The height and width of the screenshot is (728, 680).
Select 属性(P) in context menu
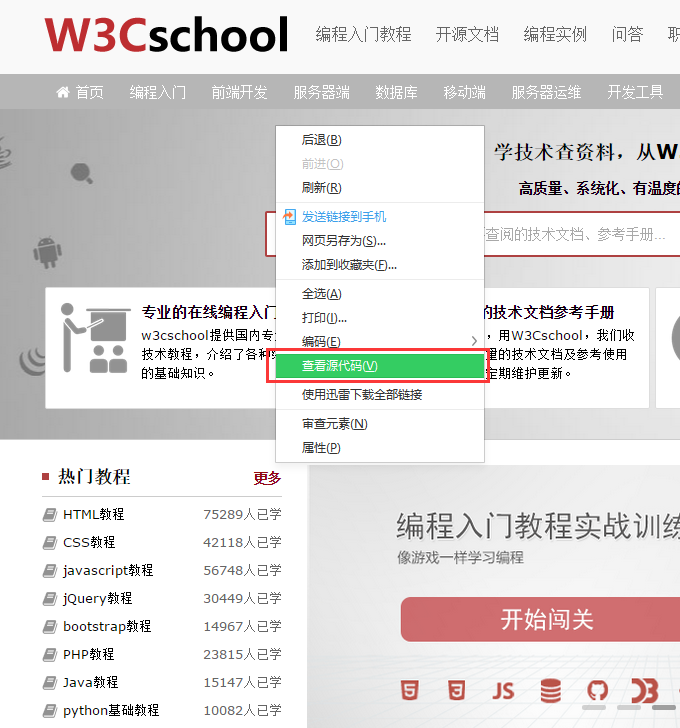click(380, 448)
